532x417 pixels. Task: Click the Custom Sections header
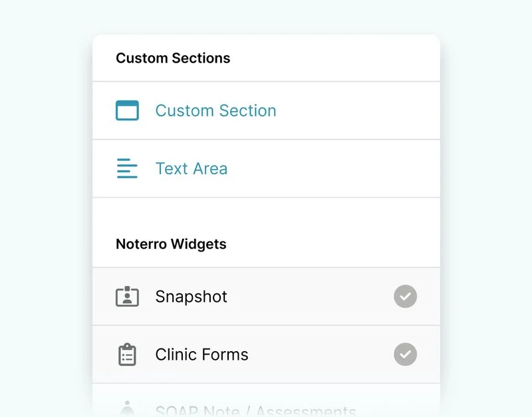click(x=173, y=58)
